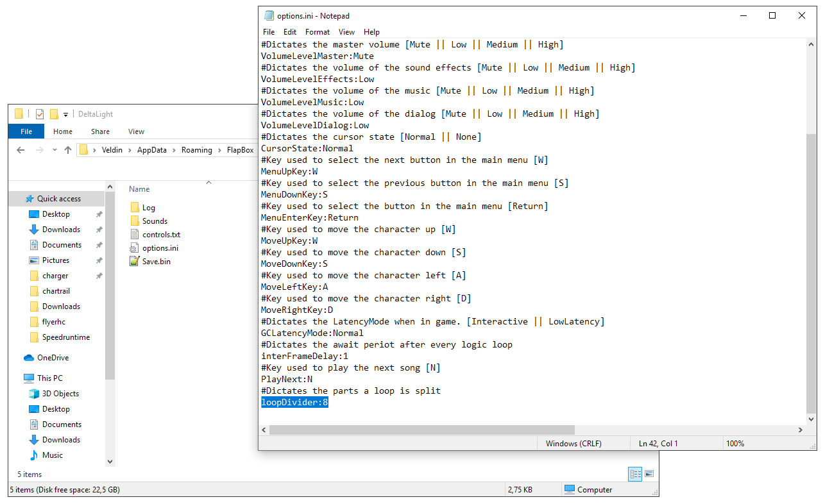Screen dimensions: 832x504
Task: Open the Quick Access Toolbar customize dropdown
Action: click(x=65, y=114)
